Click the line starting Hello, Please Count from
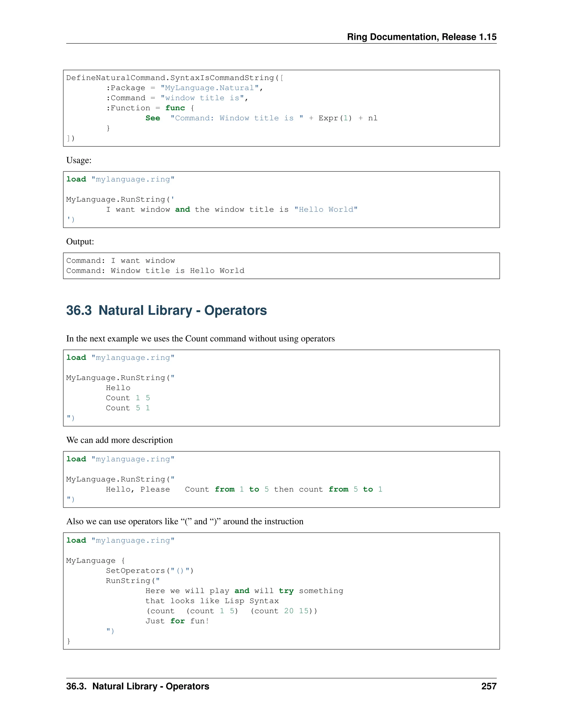Image resolution: width=563 pixels, height=728 pixels. 244,489
